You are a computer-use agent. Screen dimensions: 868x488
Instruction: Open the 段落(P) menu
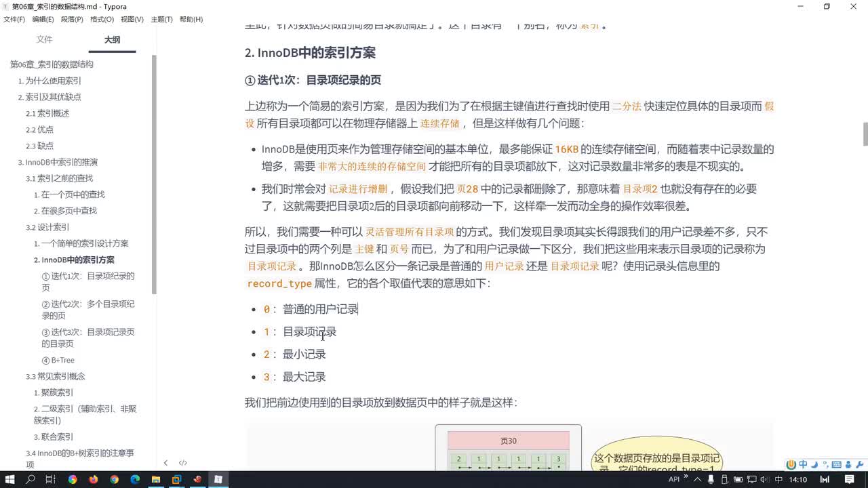[x=72, y=19]
